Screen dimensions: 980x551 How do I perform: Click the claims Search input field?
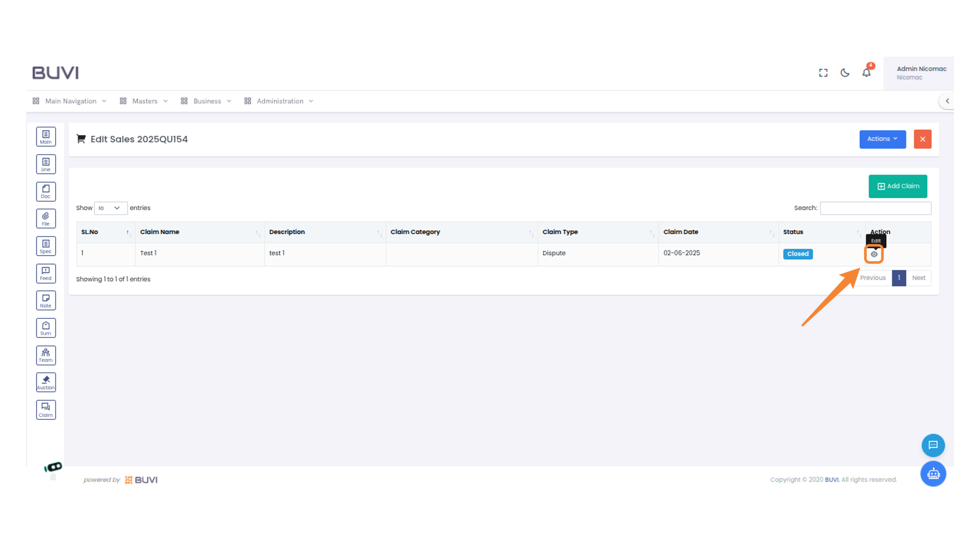875,208
